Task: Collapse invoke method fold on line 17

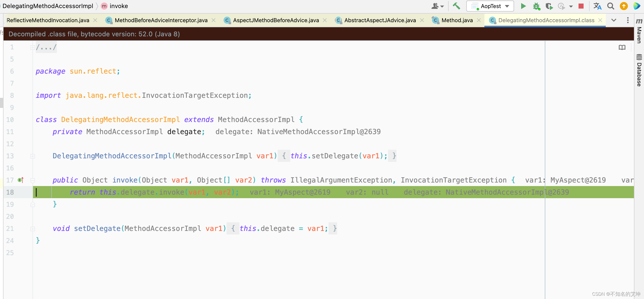Action: [x=32, y=180]
